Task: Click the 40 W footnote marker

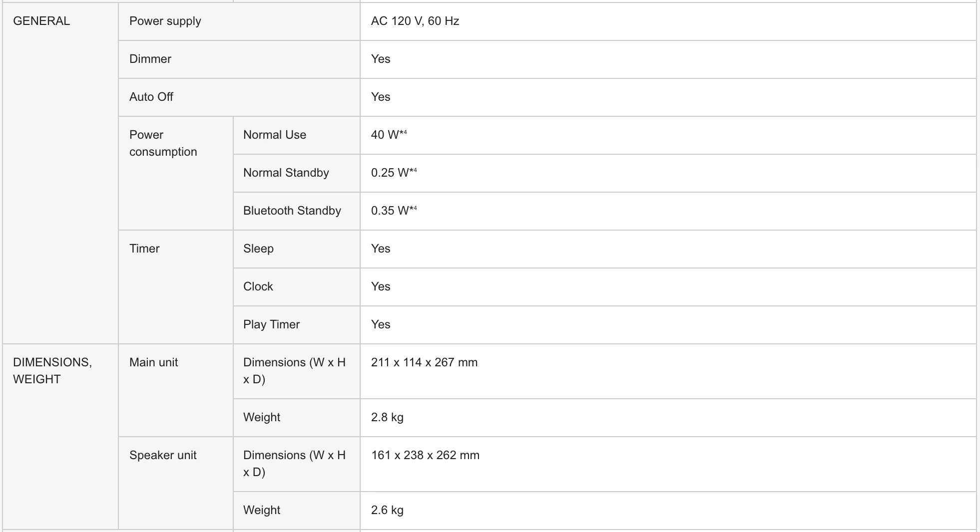Action: (x=403, y=132)
